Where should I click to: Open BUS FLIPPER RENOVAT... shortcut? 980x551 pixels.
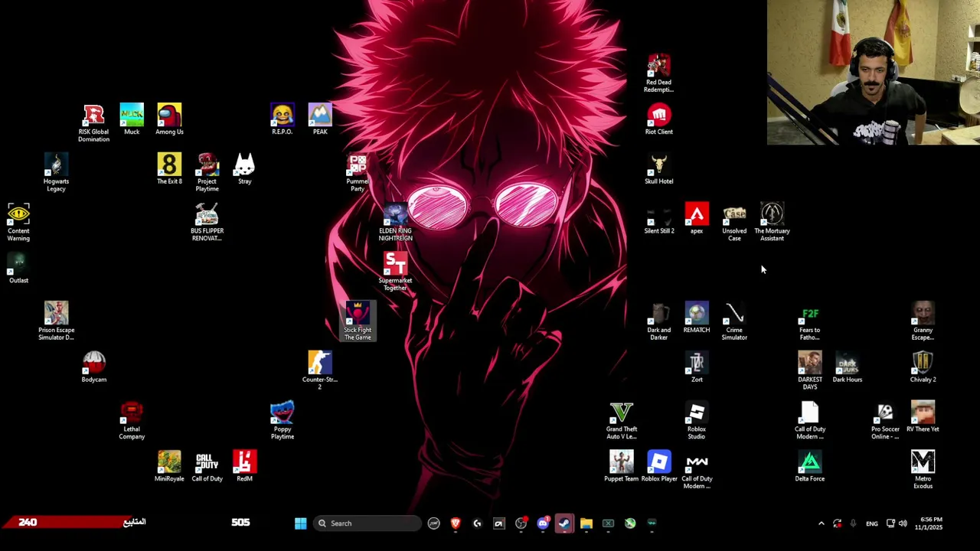click(207, 223)
